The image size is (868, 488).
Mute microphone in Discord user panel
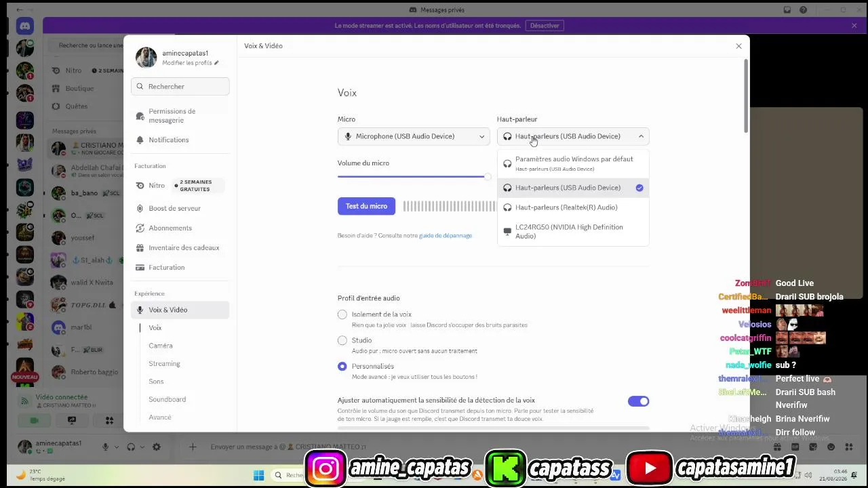105,447
